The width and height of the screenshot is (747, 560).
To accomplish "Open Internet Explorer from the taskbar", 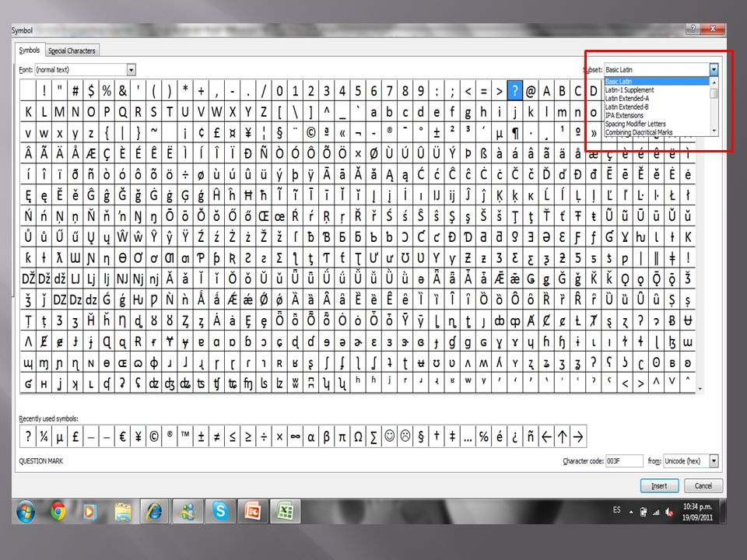I will [x=155, y=512].
